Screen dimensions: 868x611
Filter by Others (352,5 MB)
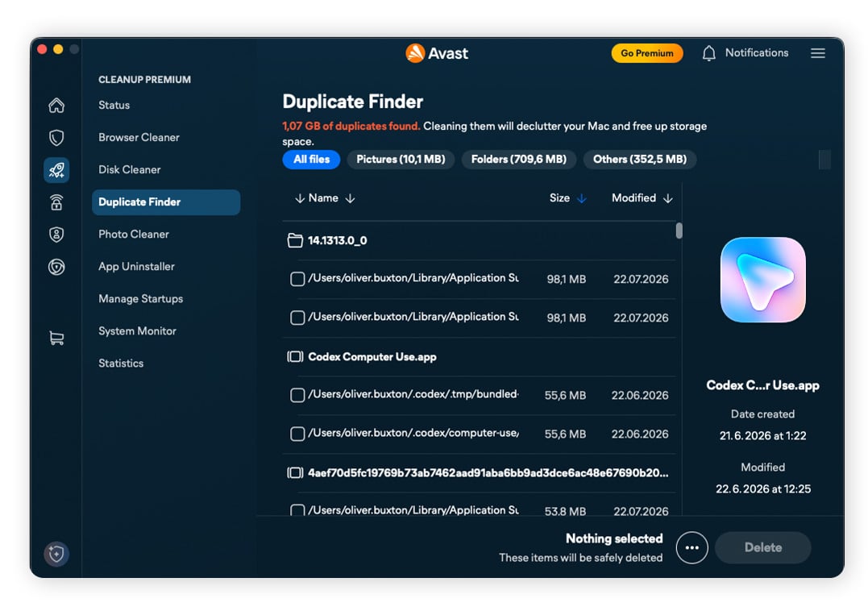640,160
